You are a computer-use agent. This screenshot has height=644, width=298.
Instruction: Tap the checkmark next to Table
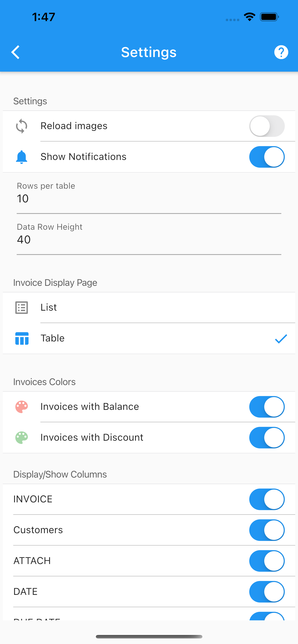[x=281, y=339]
